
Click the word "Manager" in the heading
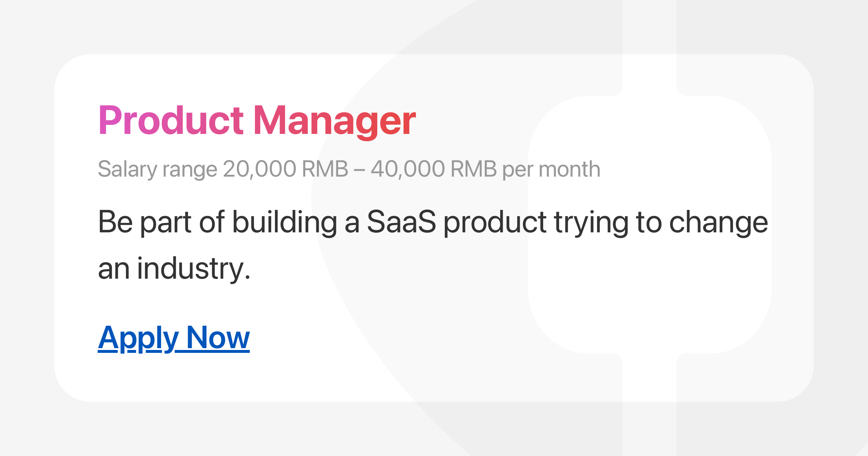[x=335, y=121]
